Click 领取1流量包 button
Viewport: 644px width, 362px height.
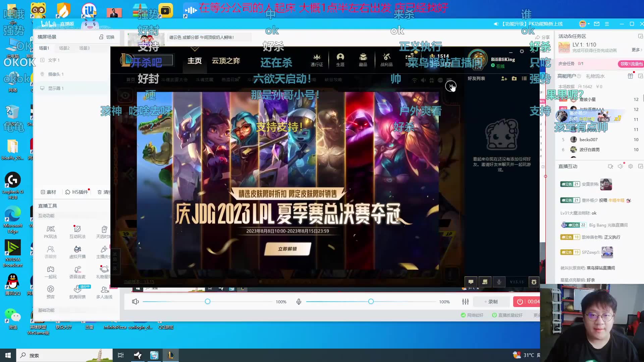[631, 64]
